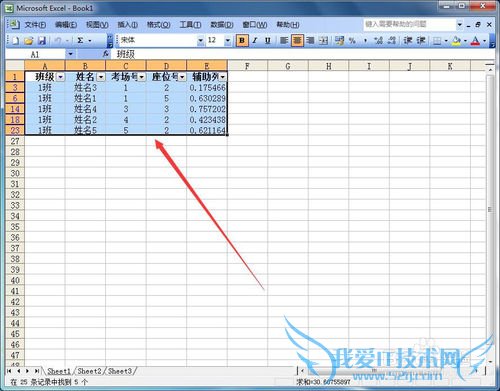Viewport: 500px width, 391px height.
Task: Click the help question input box
Action: click(410, 24)
